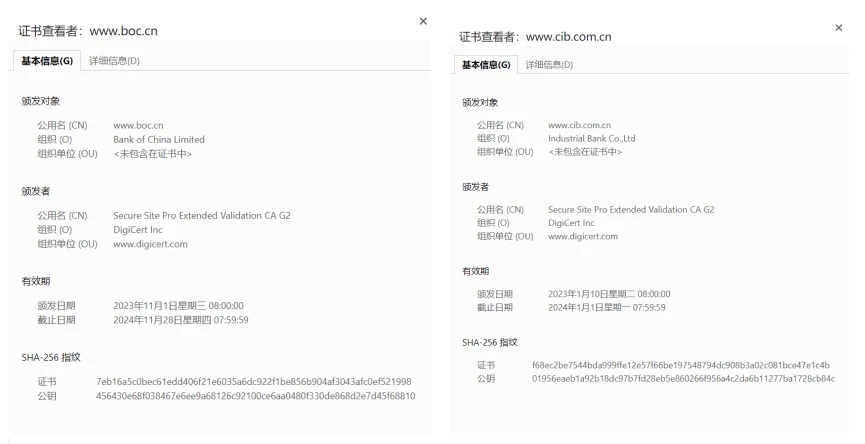Click 截止日期 label in cib.com.cn viewer
Viewport: 865px width, 444px height.
tap(495, 307)
